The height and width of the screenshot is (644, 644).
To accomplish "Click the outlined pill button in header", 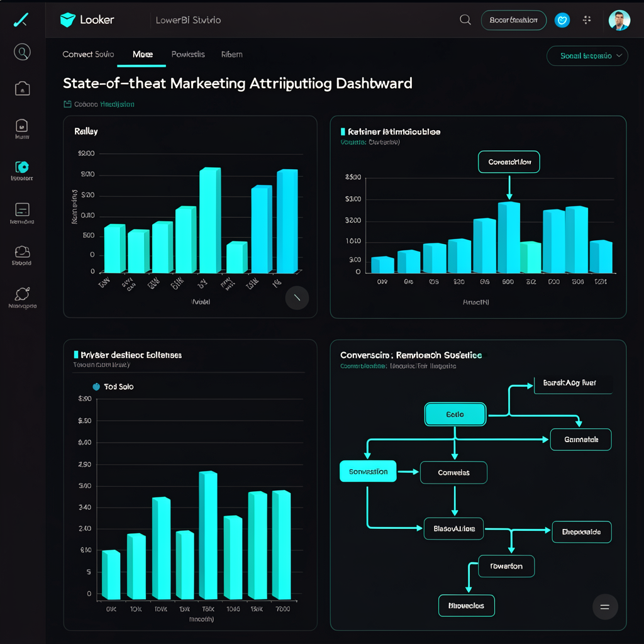I will [x=513, y=20].
